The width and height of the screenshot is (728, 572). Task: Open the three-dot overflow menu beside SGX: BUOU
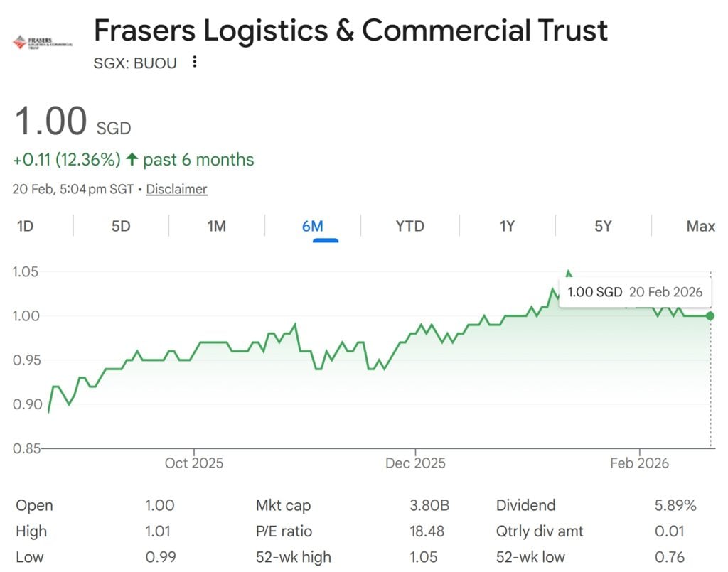193,63
